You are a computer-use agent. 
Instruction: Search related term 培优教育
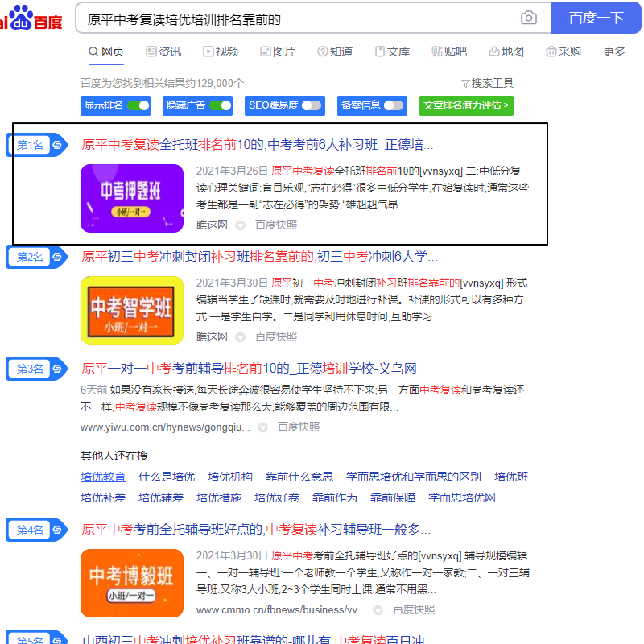[103, 477]
